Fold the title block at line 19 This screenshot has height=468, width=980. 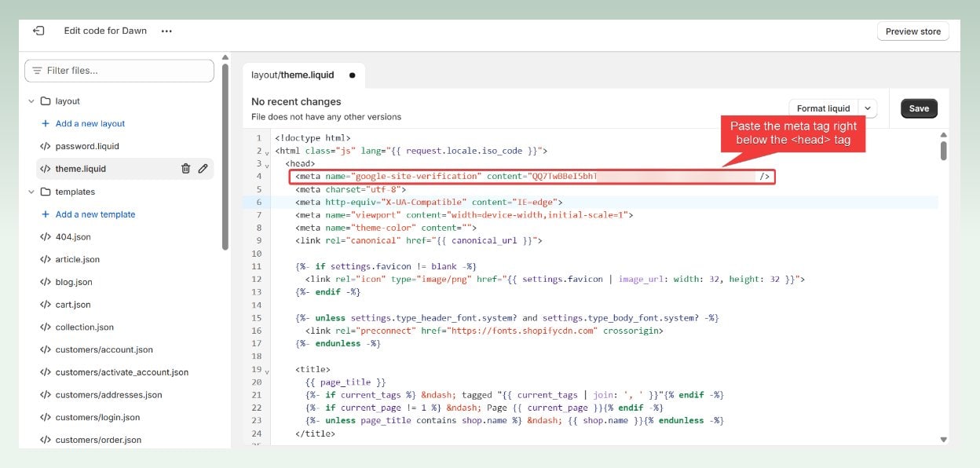point(267,371)
